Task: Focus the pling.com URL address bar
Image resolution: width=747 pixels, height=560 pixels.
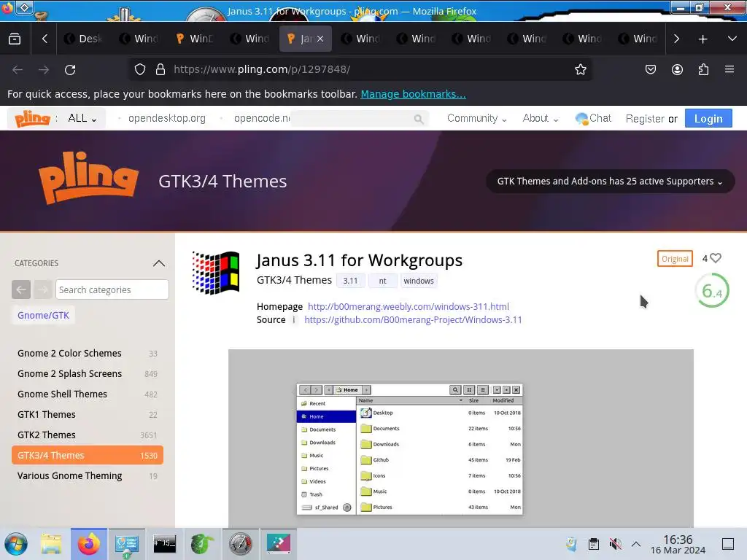Action: [362, 69]
